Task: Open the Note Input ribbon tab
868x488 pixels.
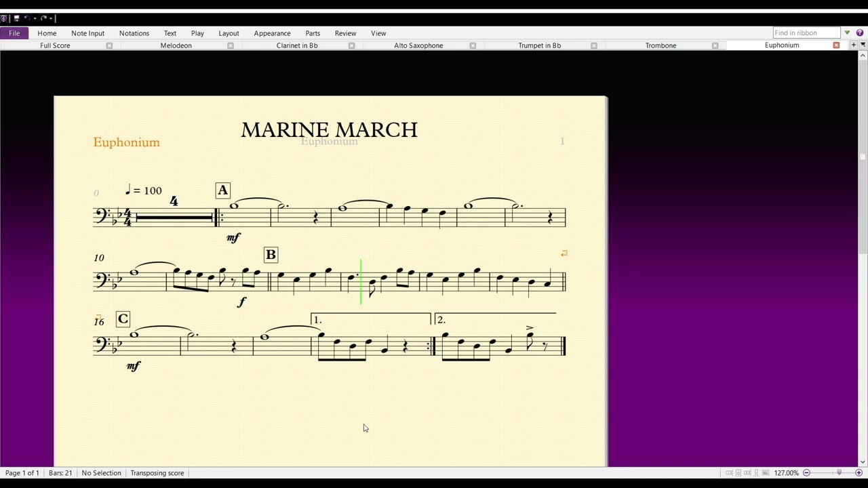Action: coord(88,33)
